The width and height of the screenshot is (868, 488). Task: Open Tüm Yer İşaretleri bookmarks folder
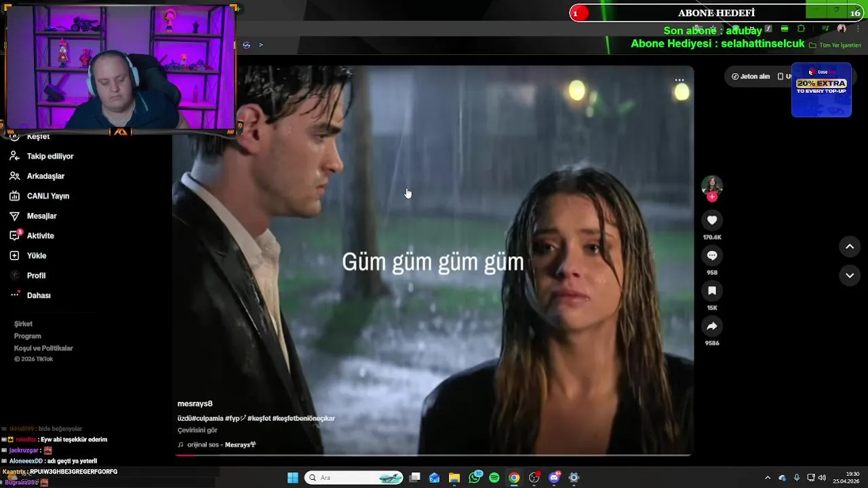click(x=835, y=45)
